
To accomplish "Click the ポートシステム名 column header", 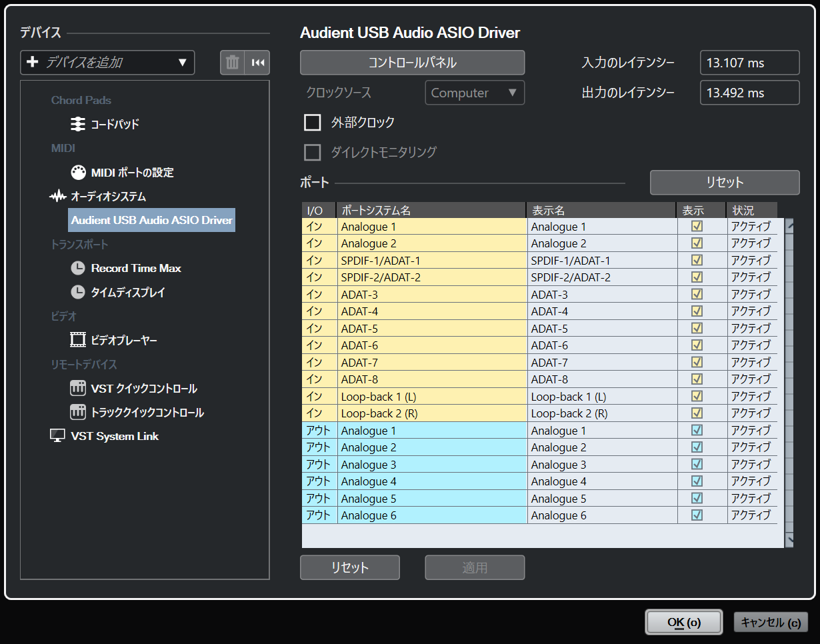I will point(431,210).
